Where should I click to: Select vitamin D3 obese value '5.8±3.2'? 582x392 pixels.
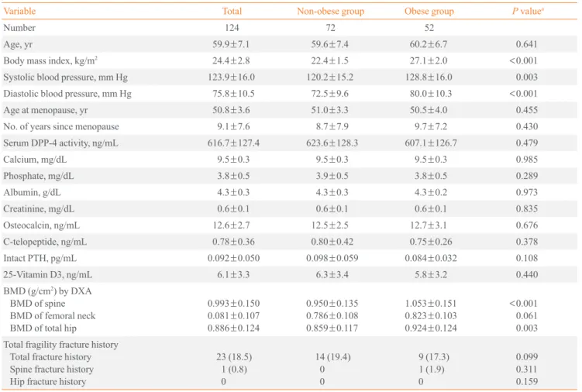(431, 275)
